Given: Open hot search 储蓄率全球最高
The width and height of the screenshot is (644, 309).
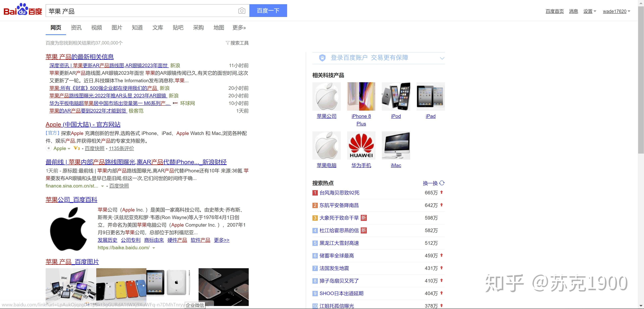Looking at the screenshot, I should tap(336, 256).
